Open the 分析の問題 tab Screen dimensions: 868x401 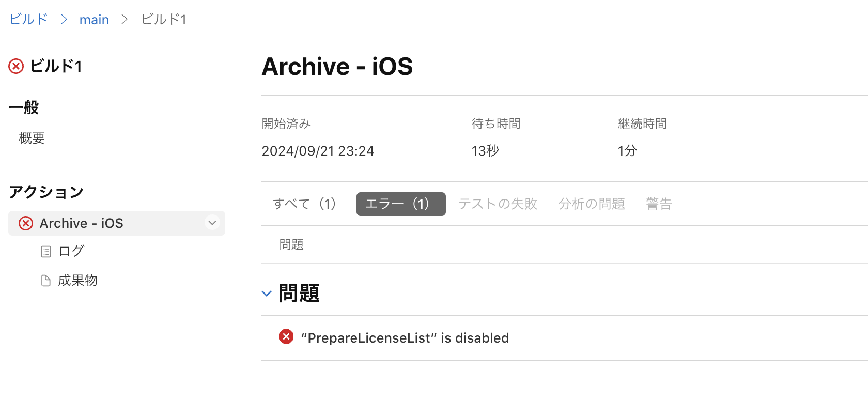click(592, 204)
